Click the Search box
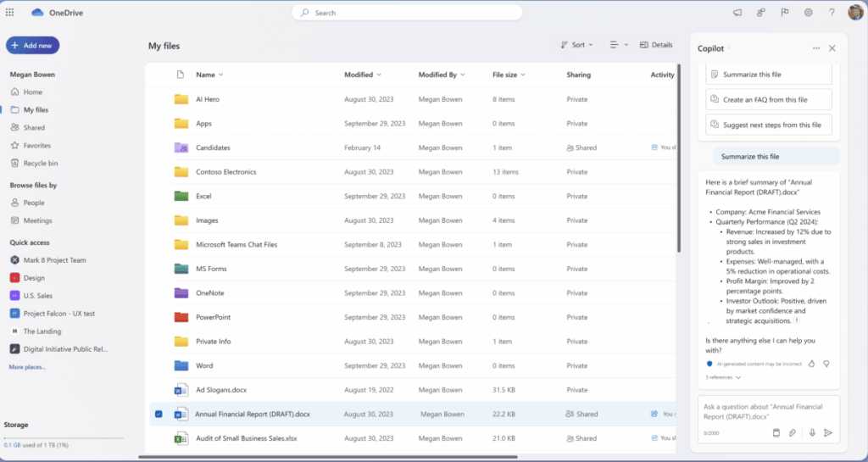Image resolution: width=868 pixels, height=462 pixels. tap(407, 13)
